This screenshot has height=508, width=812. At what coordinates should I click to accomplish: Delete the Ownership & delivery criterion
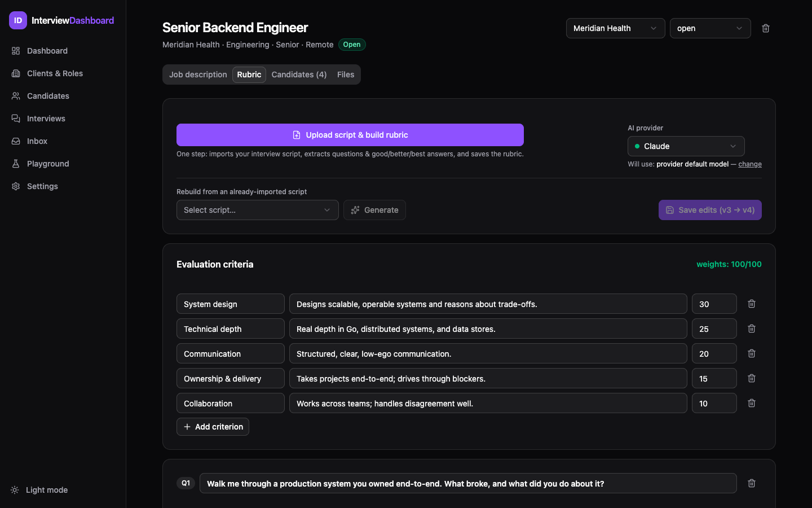pos(752,378)
